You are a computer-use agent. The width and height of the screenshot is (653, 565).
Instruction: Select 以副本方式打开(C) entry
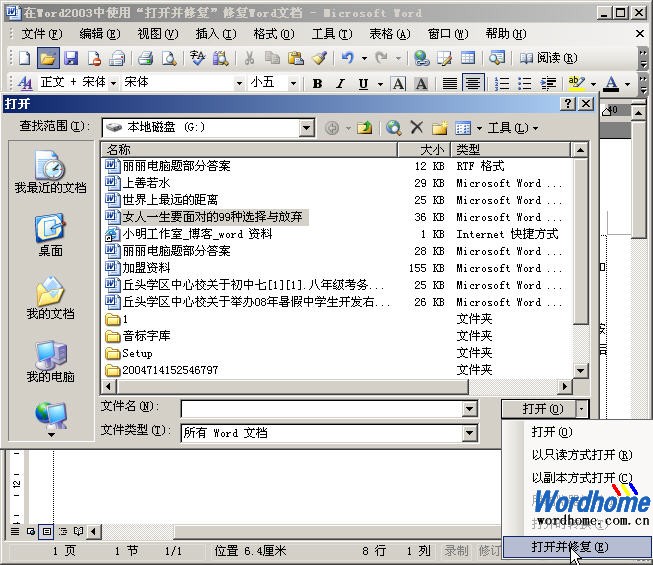581,478
